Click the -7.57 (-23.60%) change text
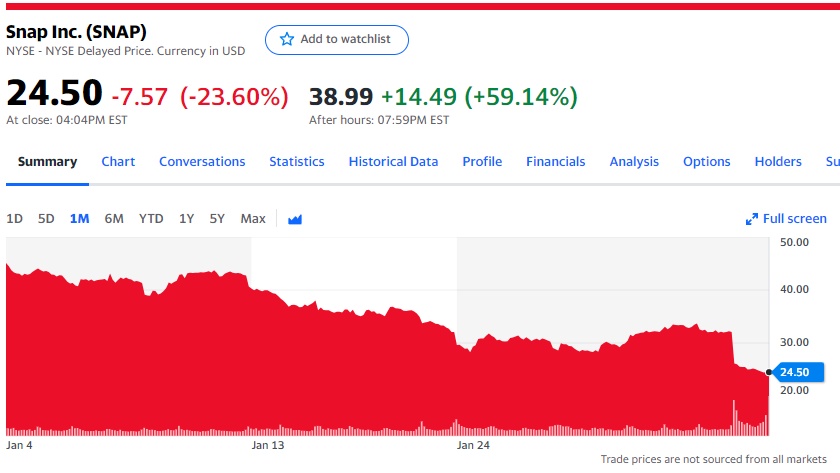The image size is (840, 473). [200, 97]
